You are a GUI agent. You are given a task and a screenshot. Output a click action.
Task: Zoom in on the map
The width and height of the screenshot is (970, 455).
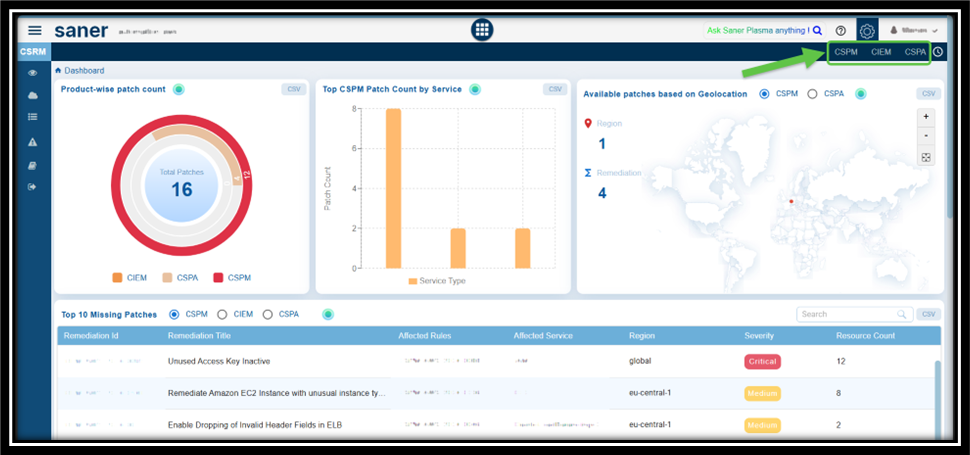pyautogui.click(x=925, y=117)
